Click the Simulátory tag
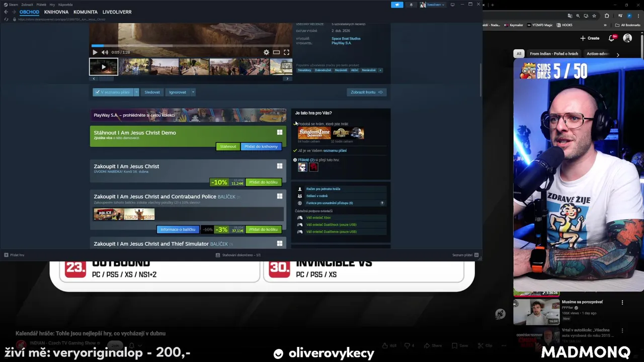The height and width of the screenshot is (362, 644). (x=304, y=70)
